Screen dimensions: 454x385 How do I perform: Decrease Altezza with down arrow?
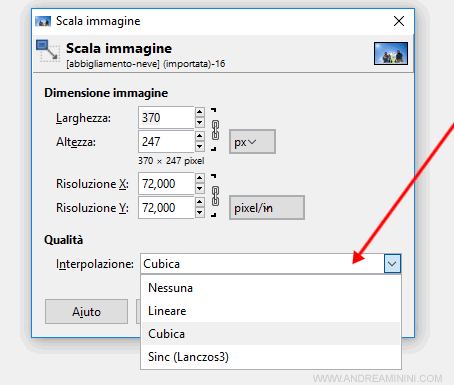(x=200, y=146)
